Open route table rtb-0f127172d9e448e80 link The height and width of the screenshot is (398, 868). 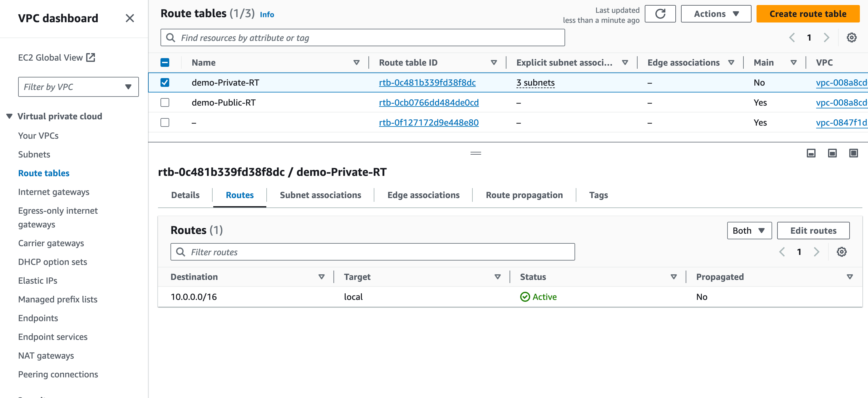[x=429, y=122]
